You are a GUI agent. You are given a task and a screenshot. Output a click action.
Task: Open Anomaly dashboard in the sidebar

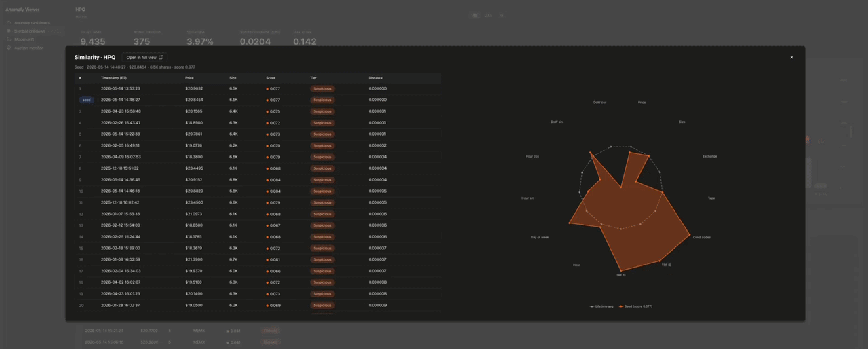[x=33, y=22]
